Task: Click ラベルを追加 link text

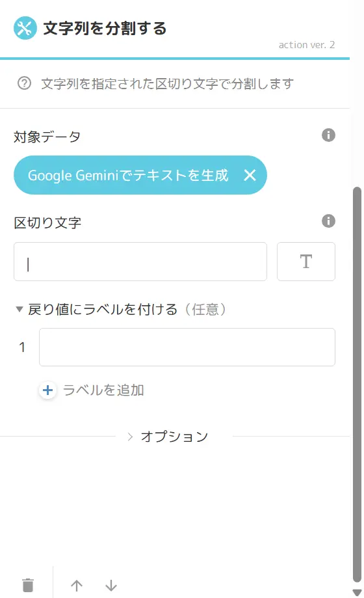Action: coord(103,390)
